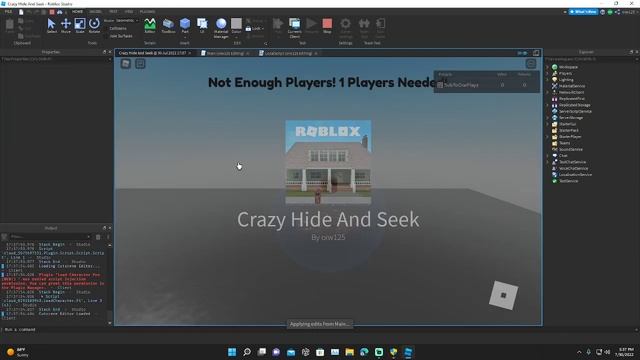Open the Windows Start button
The width and height of the screenshot is (640, 360).
point(232,352)
